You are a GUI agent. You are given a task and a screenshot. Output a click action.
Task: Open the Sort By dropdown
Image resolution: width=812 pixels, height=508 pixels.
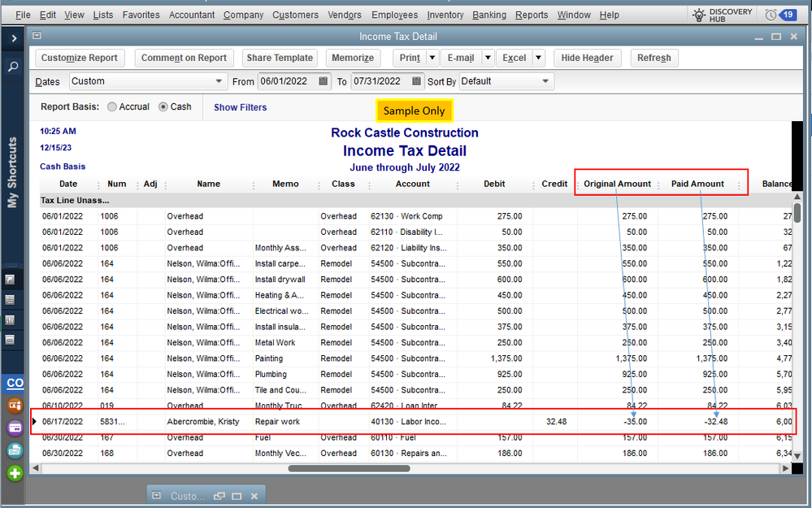click(x=545, y=81)
